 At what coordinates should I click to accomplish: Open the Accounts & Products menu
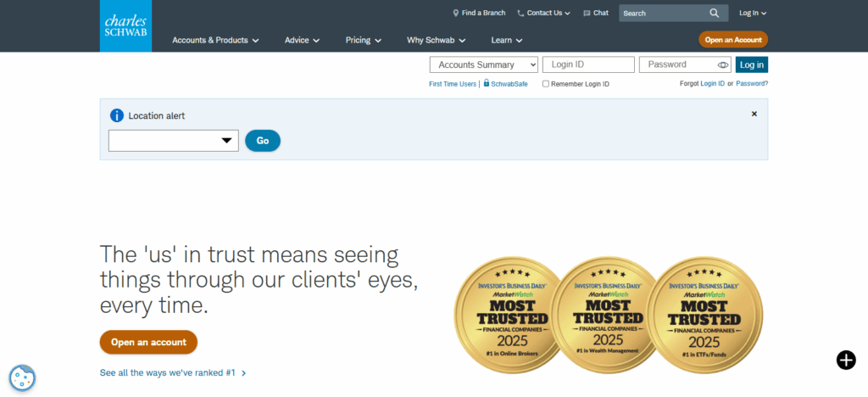click(x=215, y=40)
